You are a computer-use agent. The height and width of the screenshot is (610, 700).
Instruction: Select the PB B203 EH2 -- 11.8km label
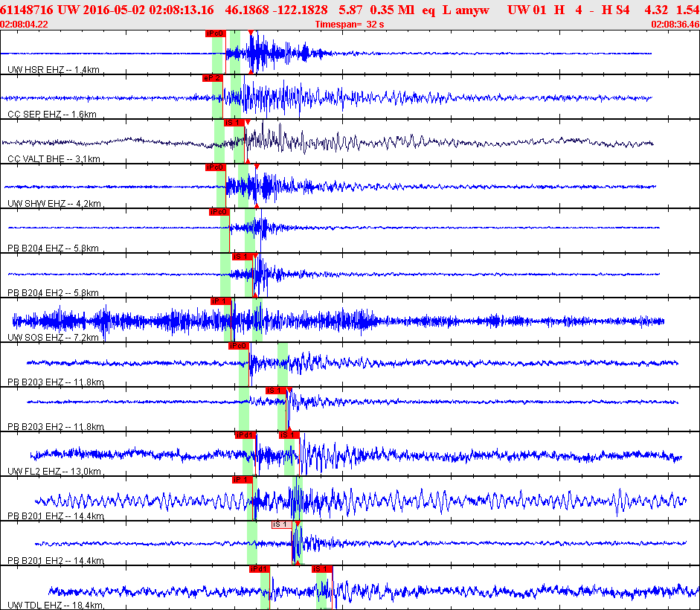(x=56, y=427)
